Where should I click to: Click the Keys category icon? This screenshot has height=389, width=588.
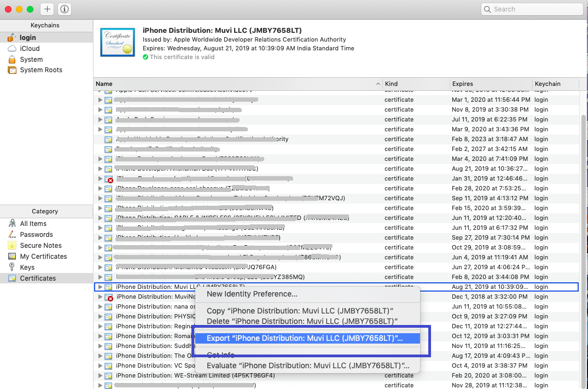tap(12, 267)
